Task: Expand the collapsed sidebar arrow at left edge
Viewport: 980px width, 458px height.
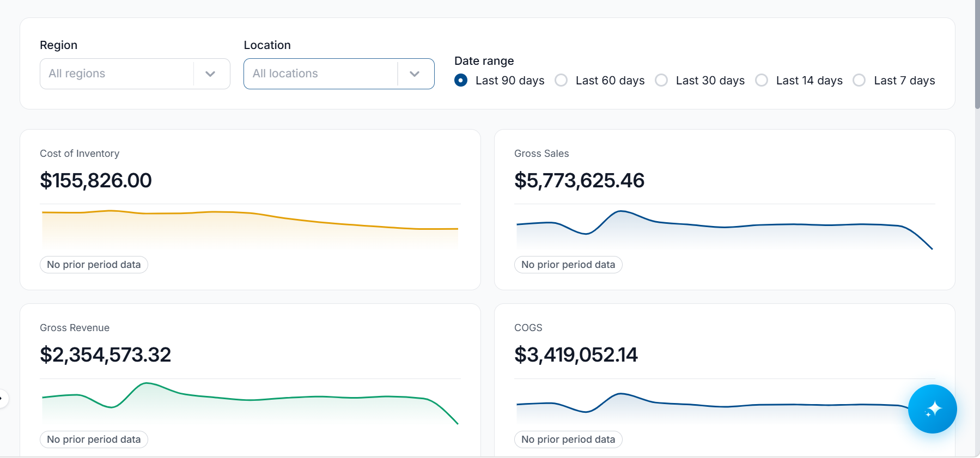Action: coord(2,399)
